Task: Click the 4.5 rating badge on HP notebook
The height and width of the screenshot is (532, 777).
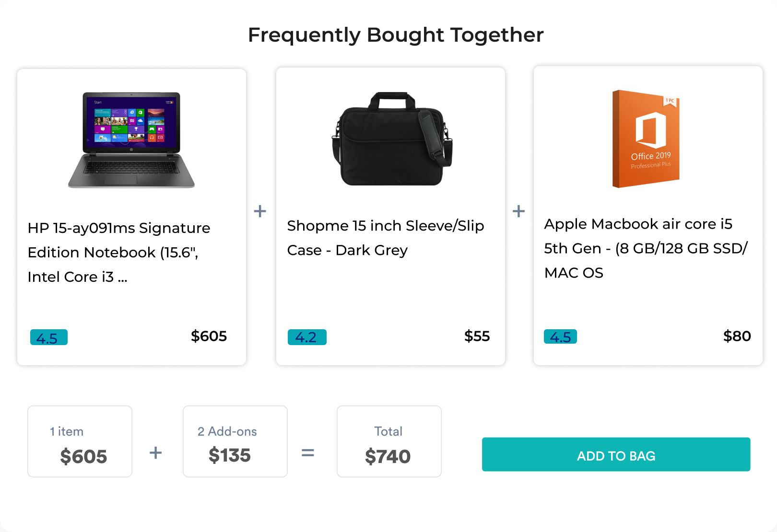Action: 49,337
